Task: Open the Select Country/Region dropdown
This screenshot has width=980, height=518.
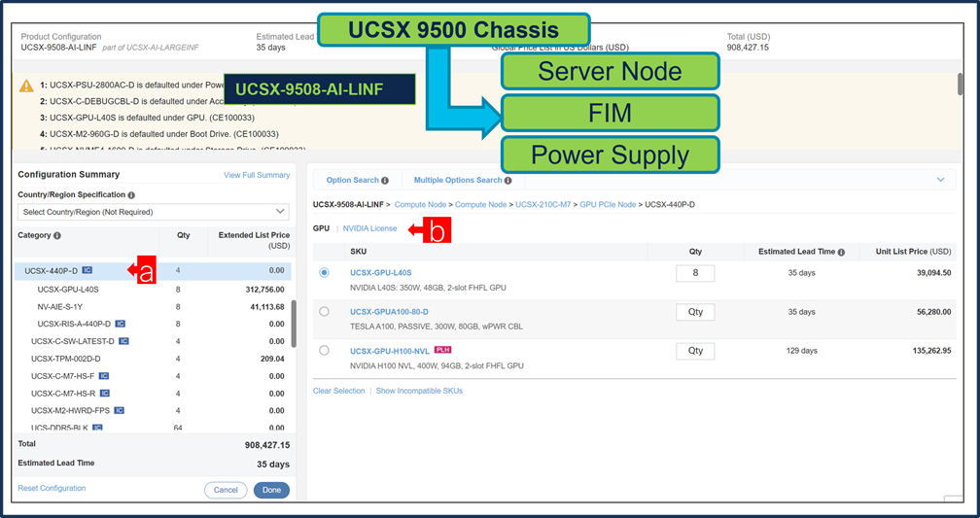Action: coord(154,212)
